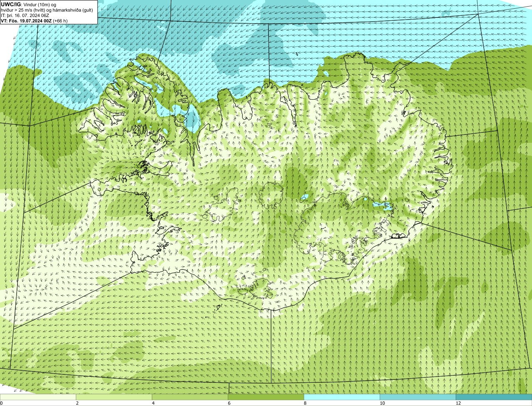This screenshot has height=406, width=532.
Task: Click the "UWC/IG: Vindur (10m) og" title line
Action: pyautogui.click(x=29, y=4)
